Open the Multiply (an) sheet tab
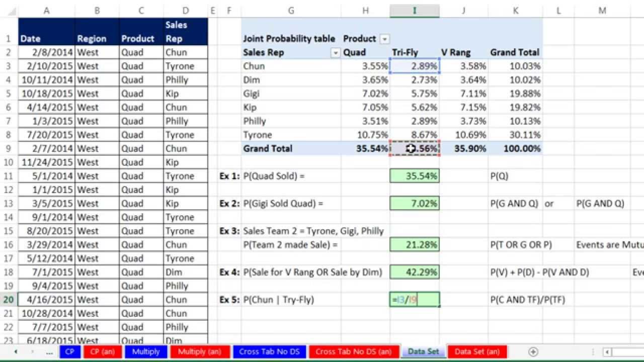This screenshot has height=362, width=644. click(199, 351)
